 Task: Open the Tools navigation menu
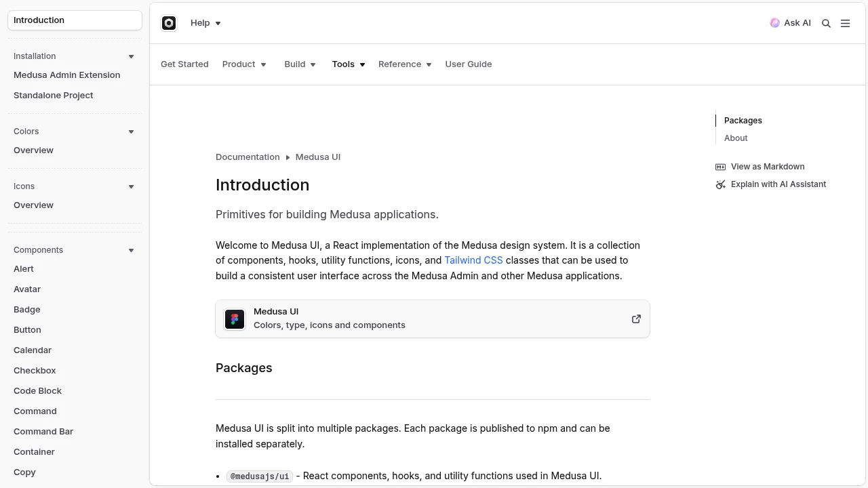pyautogui.click(x=349, y=64)
